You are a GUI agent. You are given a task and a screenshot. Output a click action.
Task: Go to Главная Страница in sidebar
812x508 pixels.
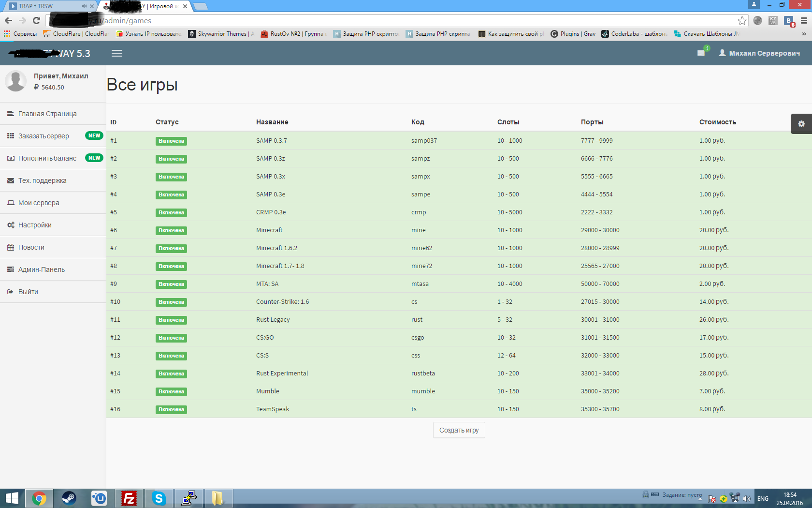coord(53,114)
